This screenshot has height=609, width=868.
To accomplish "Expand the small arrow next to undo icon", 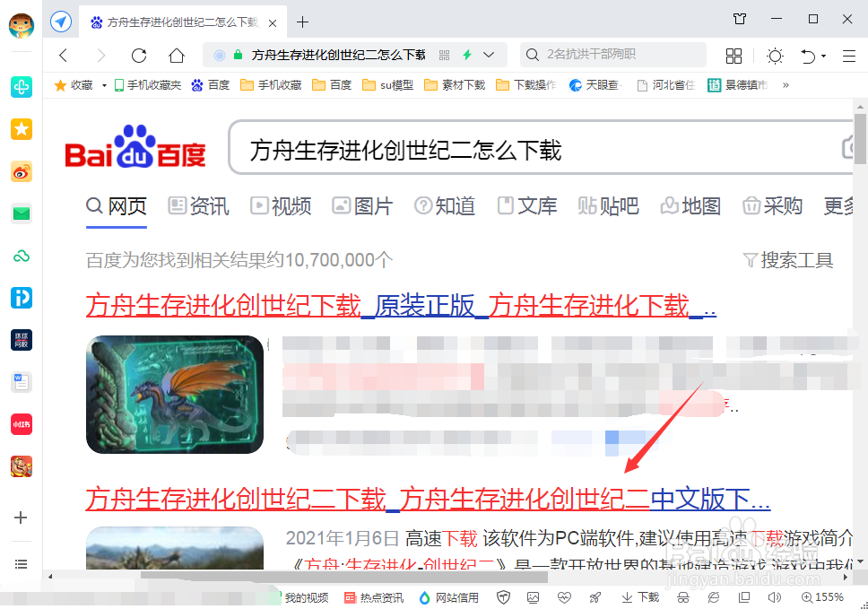I will point(823,56).
